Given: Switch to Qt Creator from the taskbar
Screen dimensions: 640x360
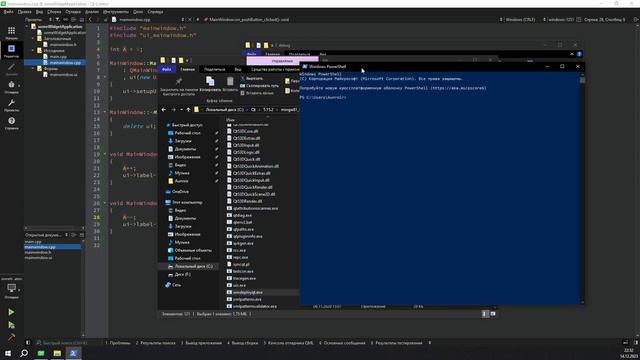Looking at the screenshot, I should 41,353.
